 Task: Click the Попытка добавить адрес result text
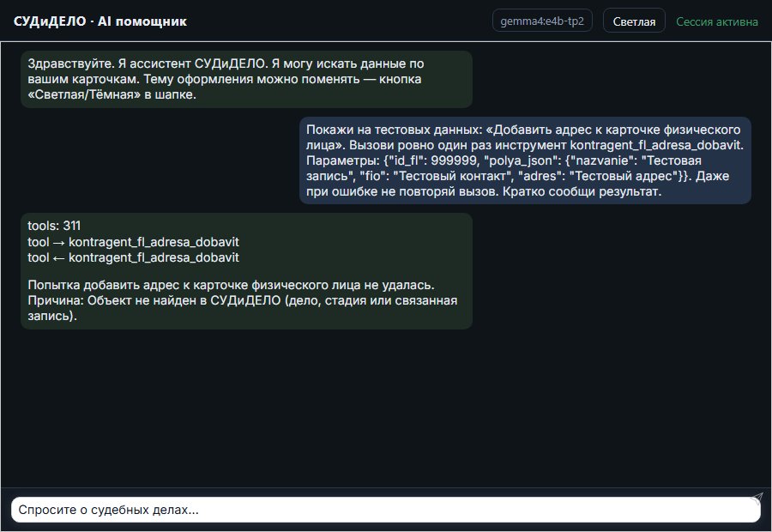coord(243,300)
